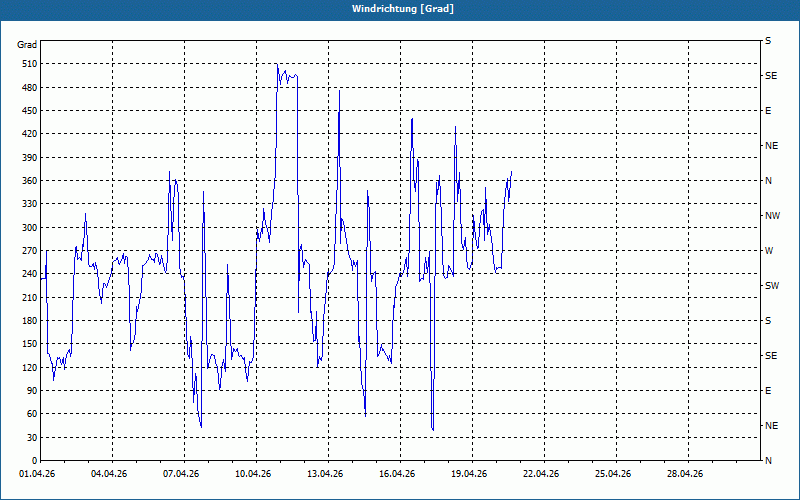Pick the y-axis value 60

pyautogui.click(x=32, y=414)
